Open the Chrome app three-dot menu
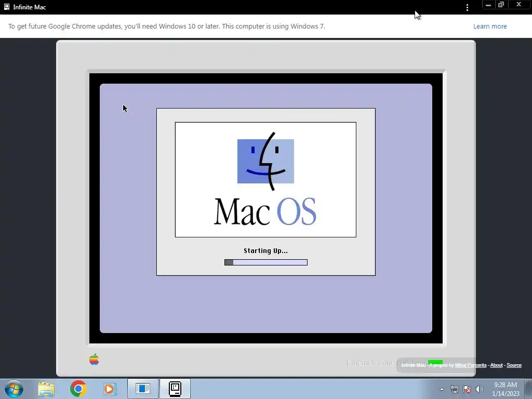Image resolution: width=532 pixels, height=399 pixels. 467,7
